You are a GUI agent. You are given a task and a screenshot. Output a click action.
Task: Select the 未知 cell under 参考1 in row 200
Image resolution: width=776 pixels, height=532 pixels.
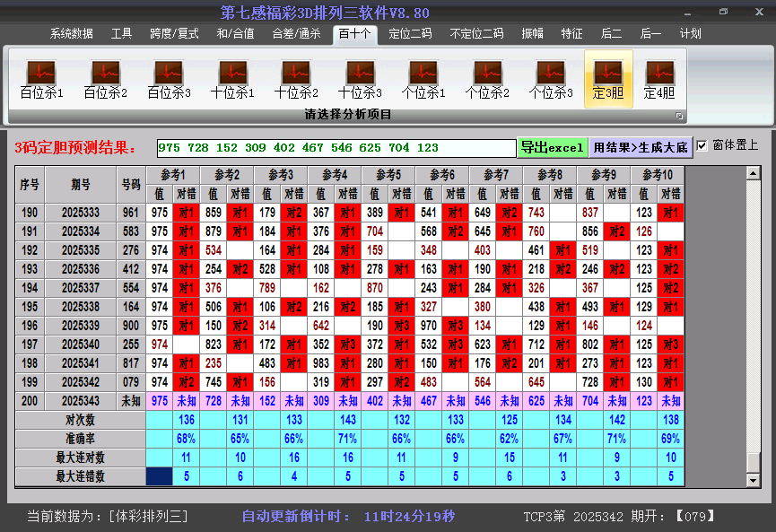tap(187, 401)
